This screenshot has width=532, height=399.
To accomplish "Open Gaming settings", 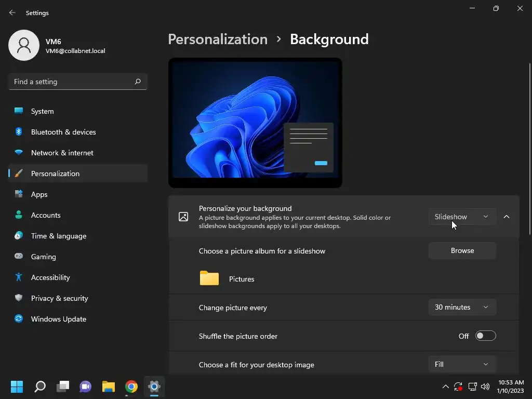I will 78,257.
